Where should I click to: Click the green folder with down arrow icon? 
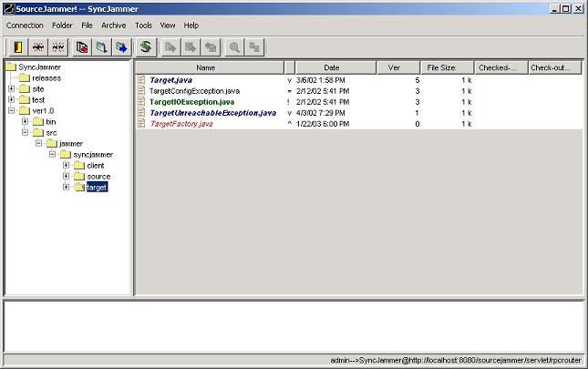pyautogui.click(x=102, y=47)
